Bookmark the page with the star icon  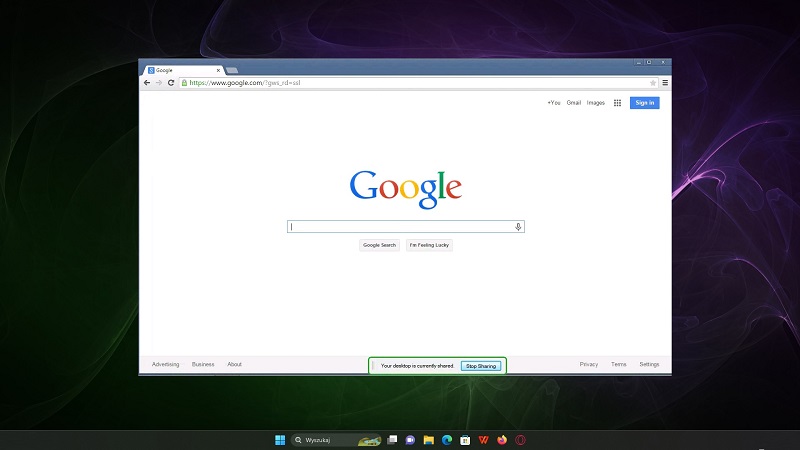[x=653, y=83]
